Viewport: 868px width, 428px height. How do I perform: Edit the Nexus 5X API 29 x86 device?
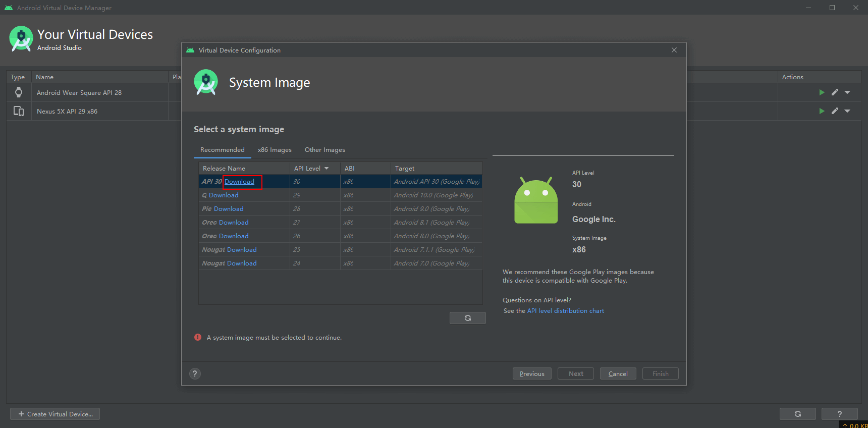click(x=835, y=111)
